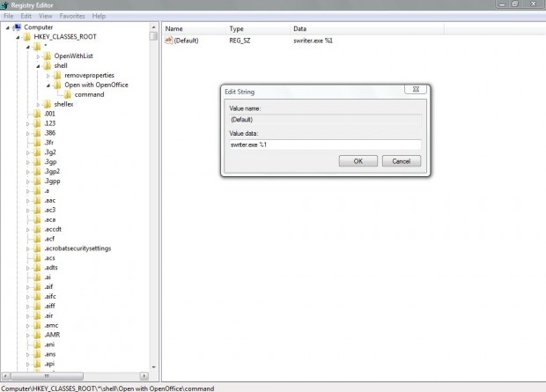
Task: Close the Edit String dialog
Action: (x=416, y=89)
